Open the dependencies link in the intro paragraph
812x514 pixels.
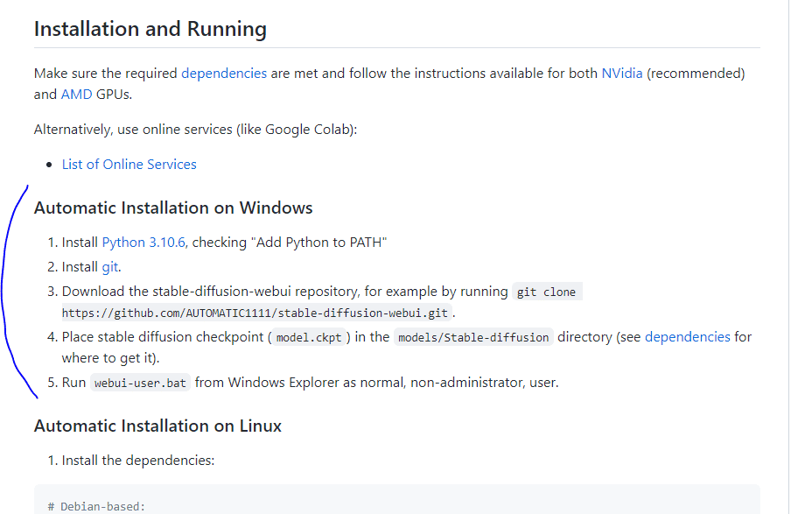click(x=224, y=74)
